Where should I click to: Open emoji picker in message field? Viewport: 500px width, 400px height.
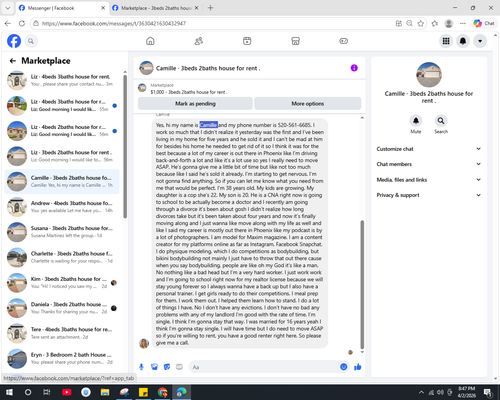[344, 367]
